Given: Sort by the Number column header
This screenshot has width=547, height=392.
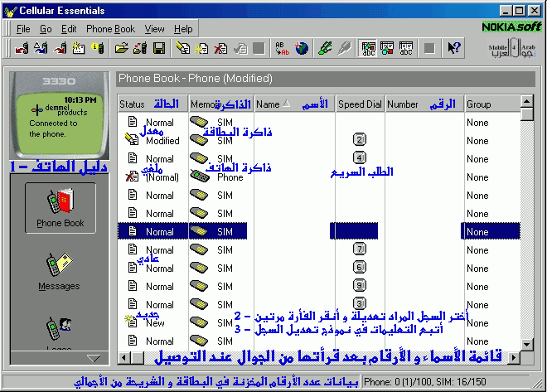Looking at the screenshot, I should (x=424, y=104).
